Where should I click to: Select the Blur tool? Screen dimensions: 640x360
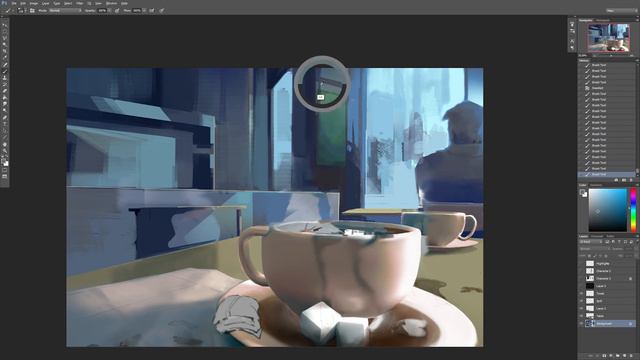point(5,104)
